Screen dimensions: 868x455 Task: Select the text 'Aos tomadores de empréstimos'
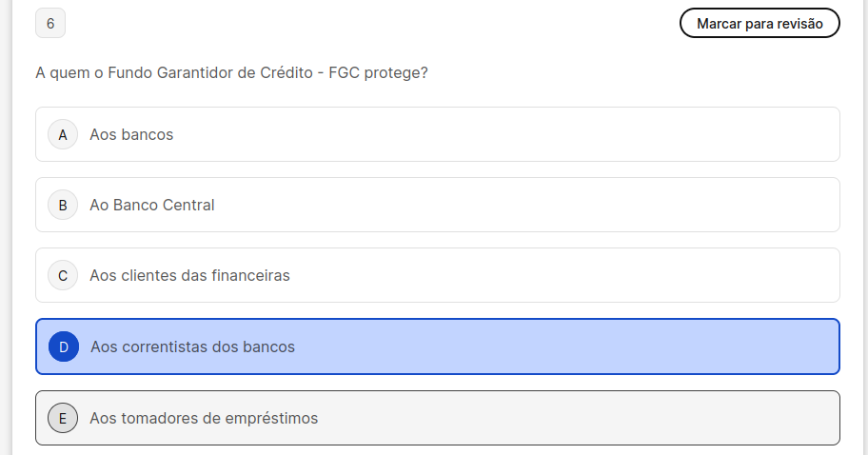click(204, 418)
